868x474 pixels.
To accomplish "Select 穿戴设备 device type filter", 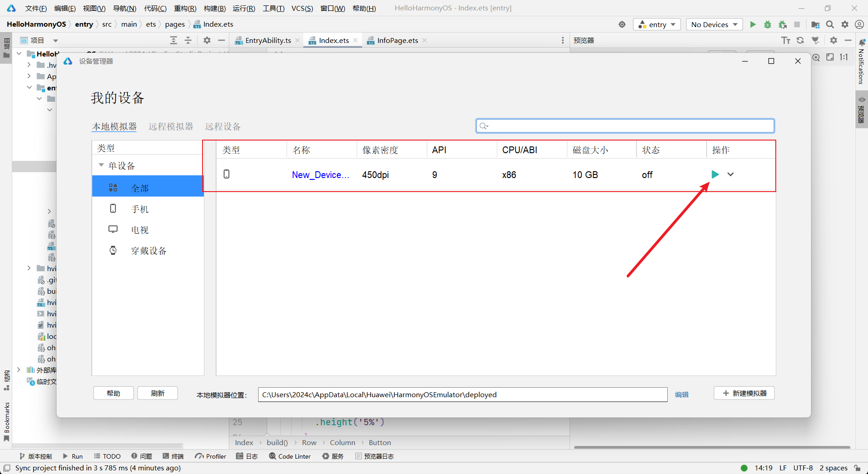I will point(148,250).
